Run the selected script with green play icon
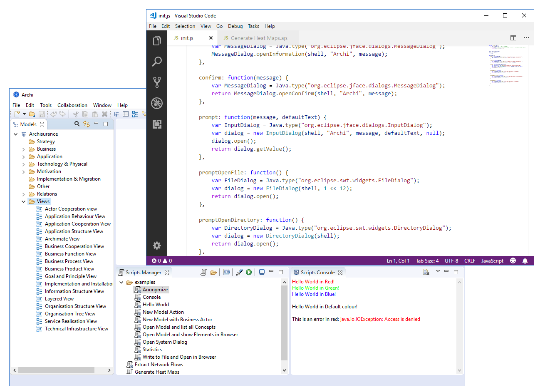Screen dimensions: 540x392 249,272
